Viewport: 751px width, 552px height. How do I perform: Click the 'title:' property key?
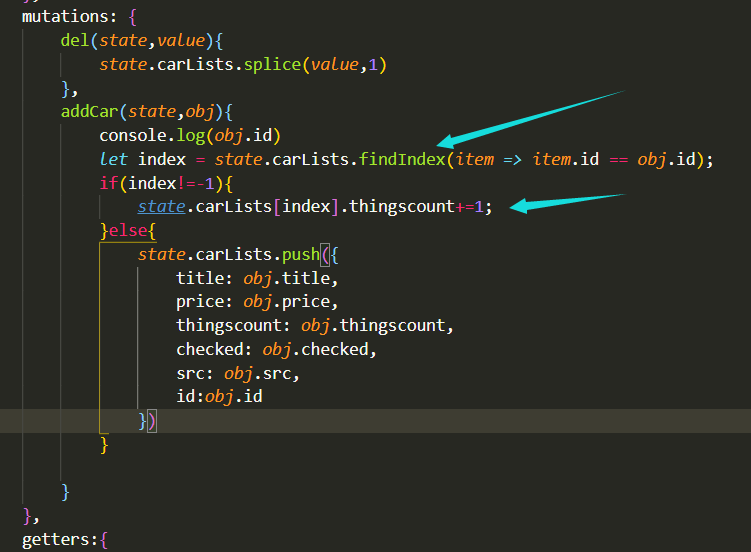(x=205, y=278)
